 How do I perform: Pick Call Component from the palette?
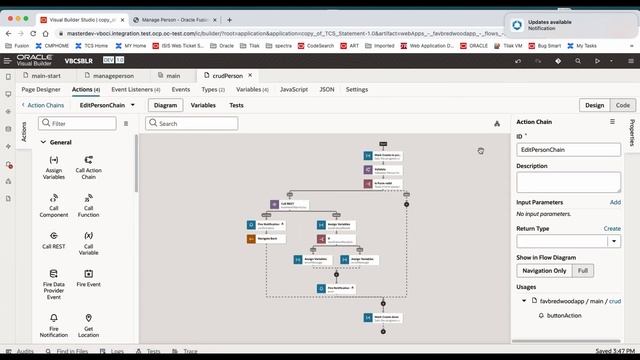[54, 205]
